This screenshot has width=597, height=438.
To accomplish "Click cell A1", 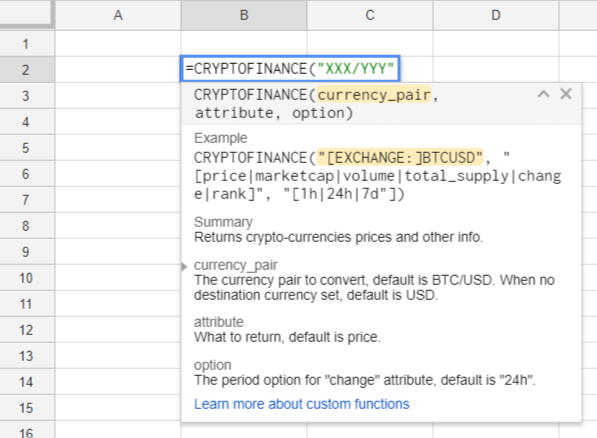I will [118, 44].
